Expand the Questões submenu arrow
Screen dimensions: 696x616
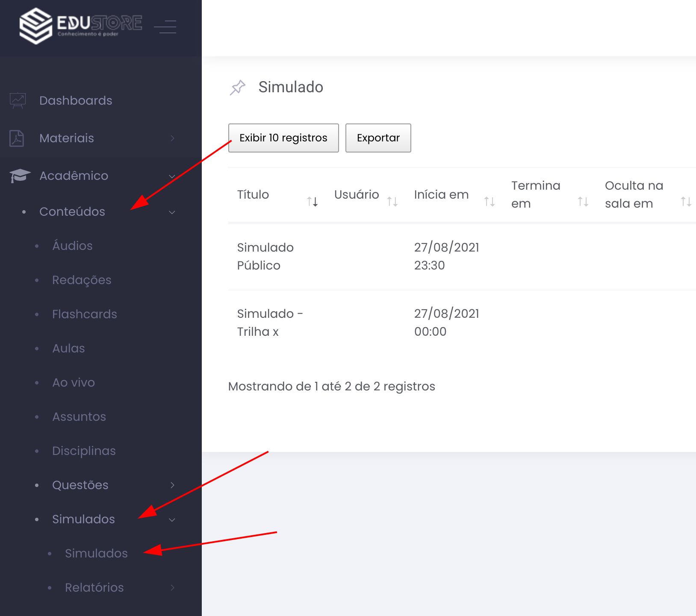172,485
